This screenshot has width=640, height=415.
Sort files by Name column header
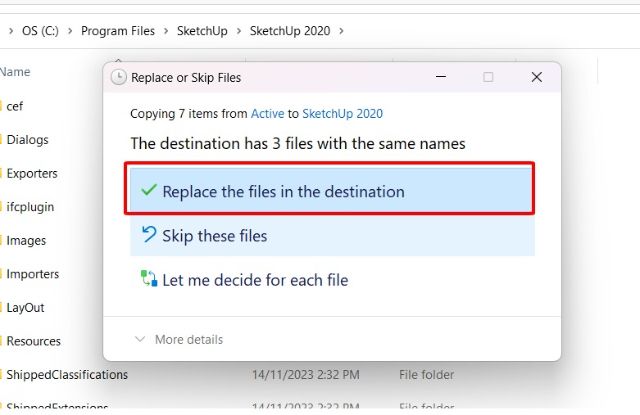click(x=15, y=72)
